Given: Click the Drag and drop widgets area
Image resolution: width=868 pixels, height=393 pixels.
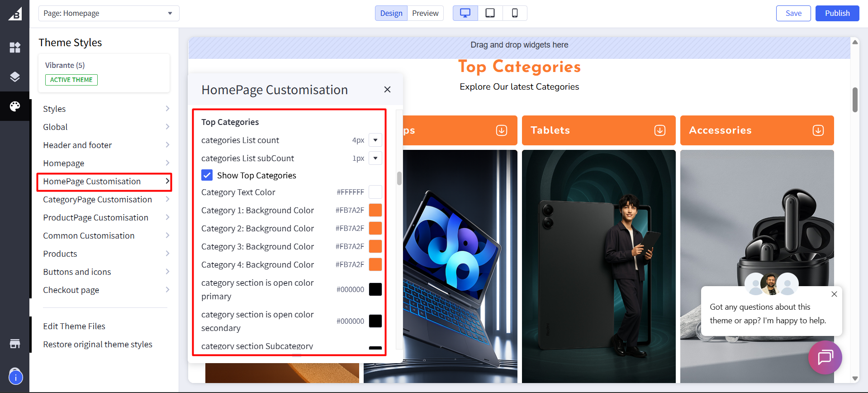Looking at the screenshot, I should pos(519,48).
